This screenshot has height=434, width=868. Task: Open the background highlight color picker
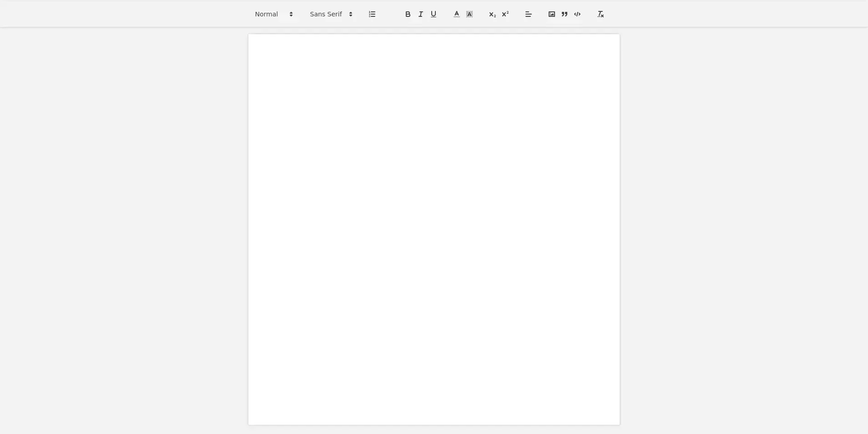pyautogui.click(x=469, y=14)
